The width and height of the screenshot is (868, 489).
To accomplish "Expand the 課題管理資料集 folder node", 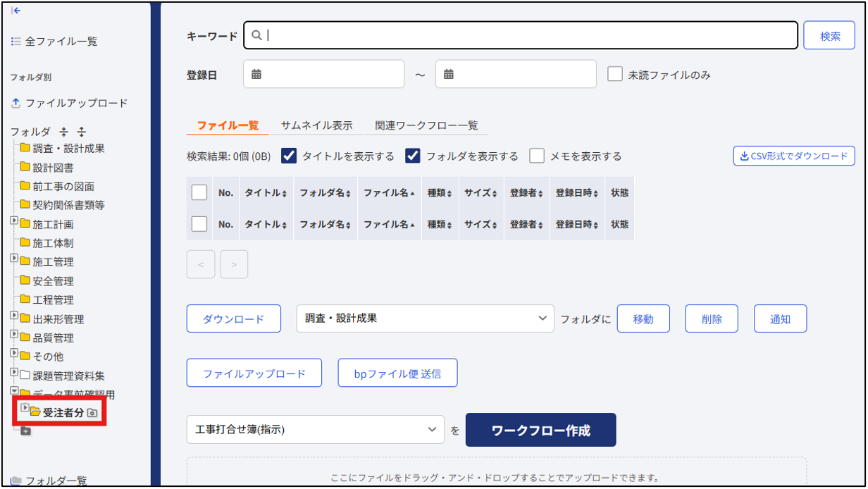I will (14, 372).
